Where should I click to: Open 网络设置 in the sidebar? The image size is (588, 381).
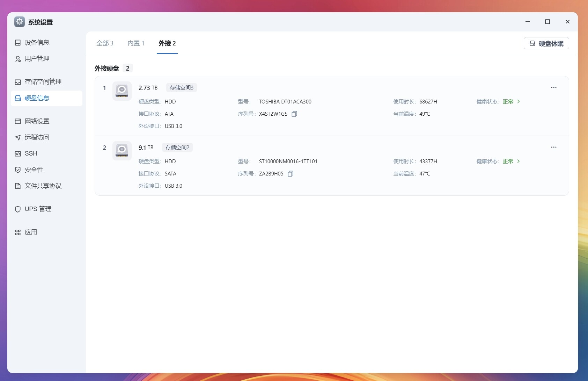tap(46, 121)
